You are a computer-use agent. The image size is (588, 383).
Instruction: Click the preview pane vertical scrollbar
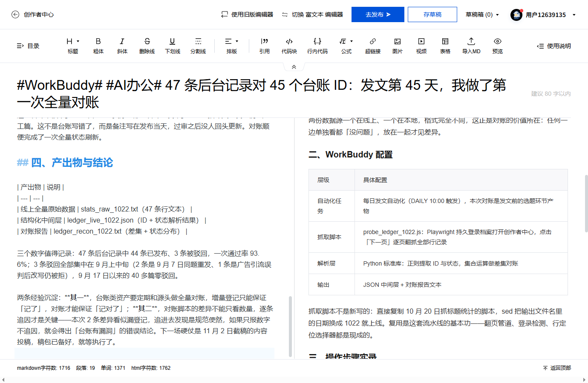[586, 203]
